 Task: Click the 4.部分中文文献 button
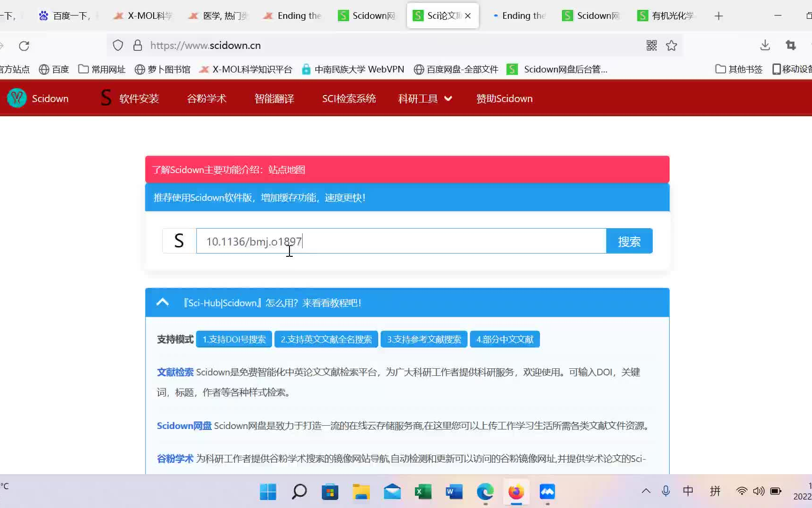point(505,339)
